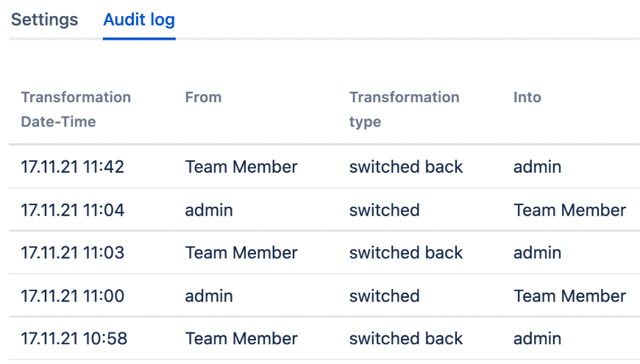Screen dimensions: 640x364
Task: Click the Into column header
Action: click(527, 97)
